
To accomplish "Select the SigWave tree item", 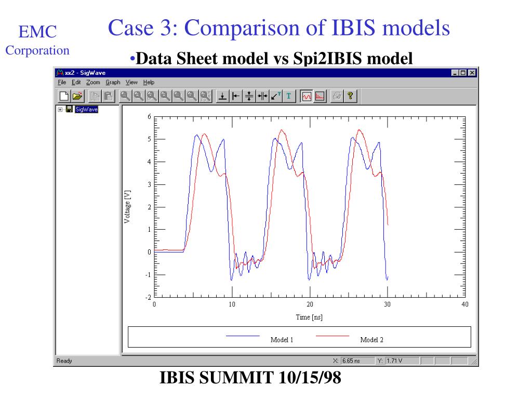I will [x=87, y=109].
